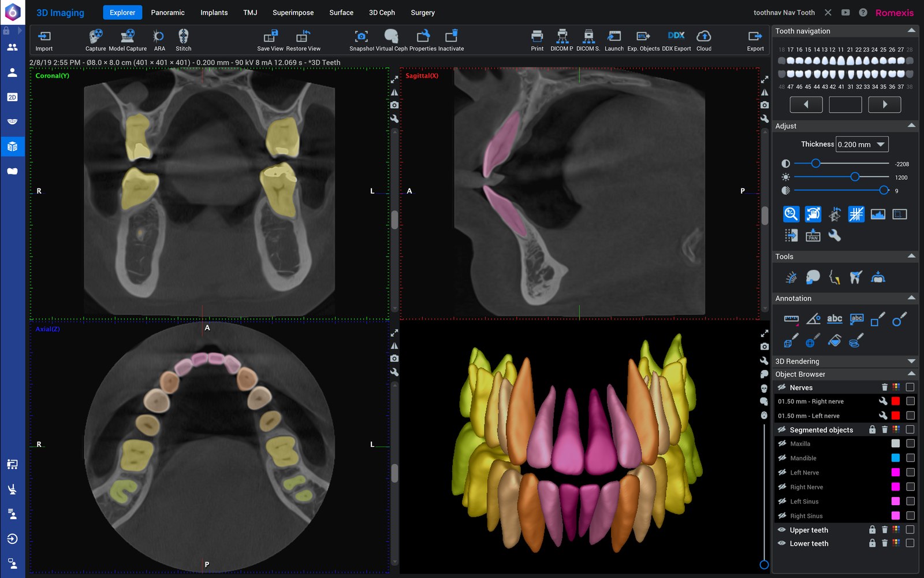924x578 pixels.
Task: Toggle visibility of Upper teeth
Action: (782, 529)
